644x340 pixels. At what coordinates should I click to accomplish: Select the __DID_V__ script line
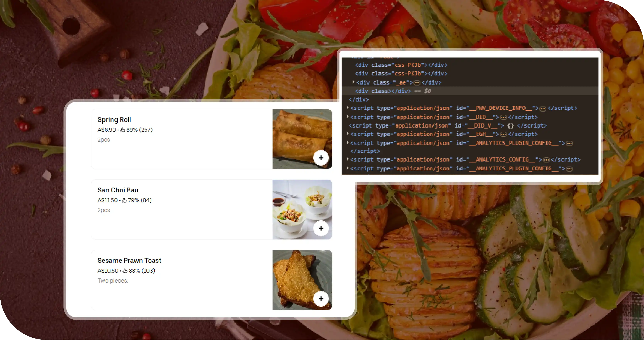point(448,126)
